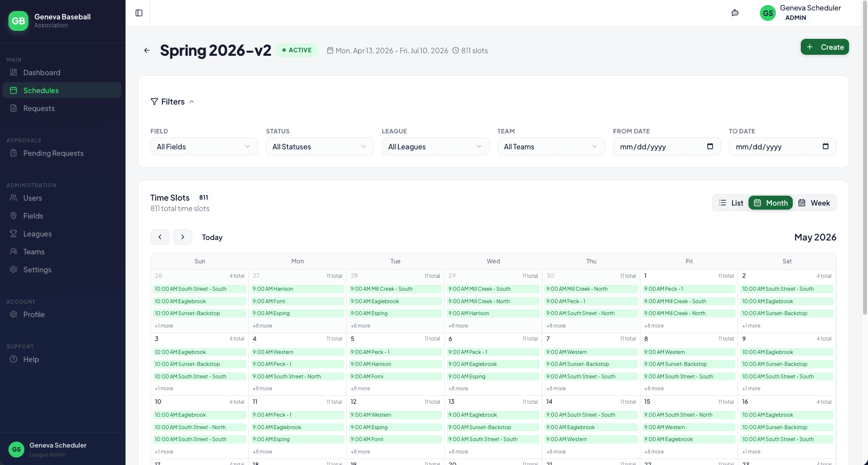Open the All Teams dropdown
This screenshot has height=465, width=868.
pos(551,146)
